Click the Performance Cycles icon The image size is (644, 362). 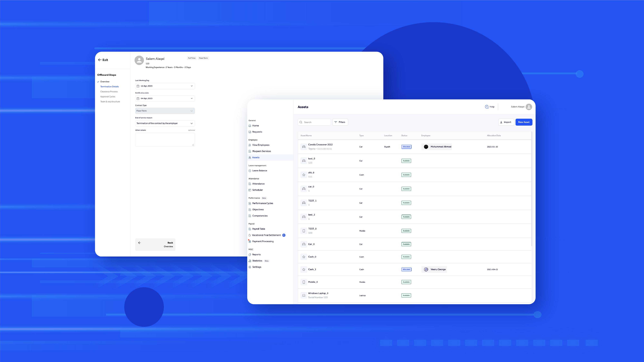click(x=250, y=203)
